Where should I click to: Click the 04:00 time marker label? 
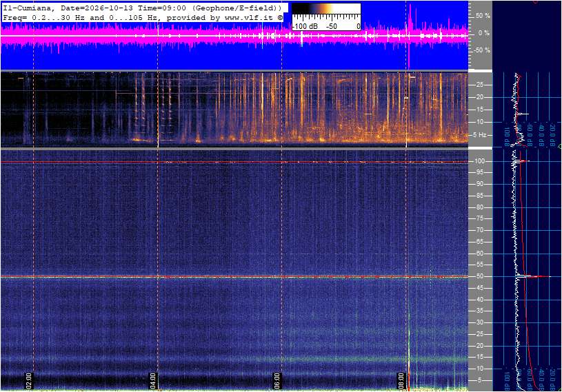coord(152,380)
